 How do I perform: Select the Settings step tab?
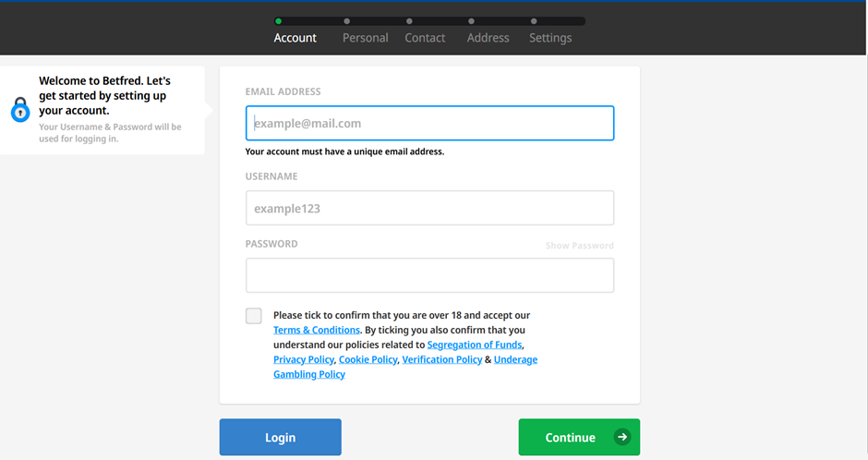point(550,38)
